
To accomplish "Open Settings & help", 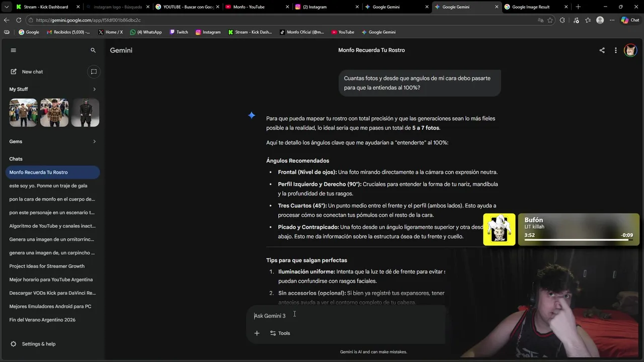I will coord(33,344).
